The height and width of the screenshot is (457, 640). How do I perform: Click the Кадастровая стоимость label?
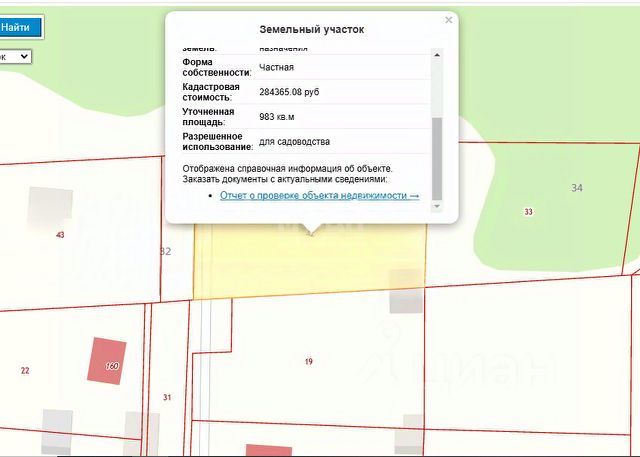(x=211, y=92)
